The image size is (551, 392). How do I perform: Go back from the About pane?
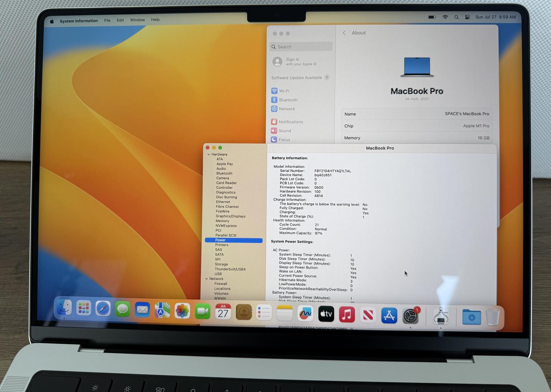(x=344, y=33)
